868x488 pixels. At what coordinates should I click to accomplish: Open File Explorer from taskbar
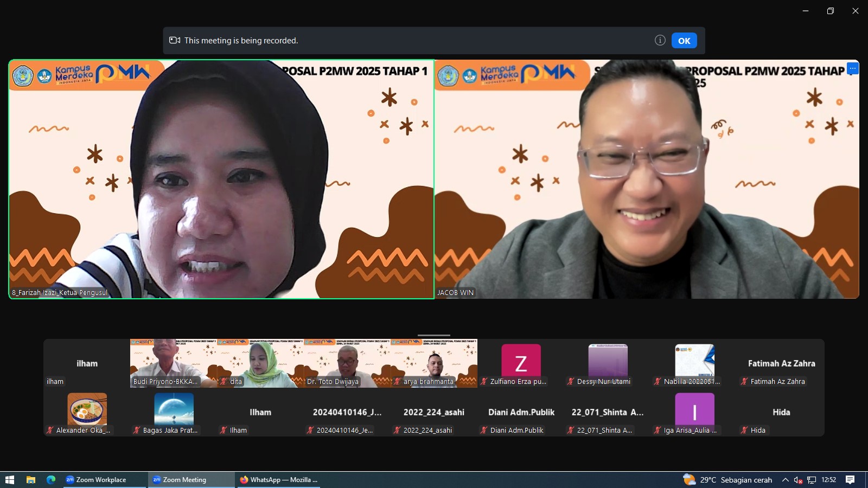(x=31, y=480)
